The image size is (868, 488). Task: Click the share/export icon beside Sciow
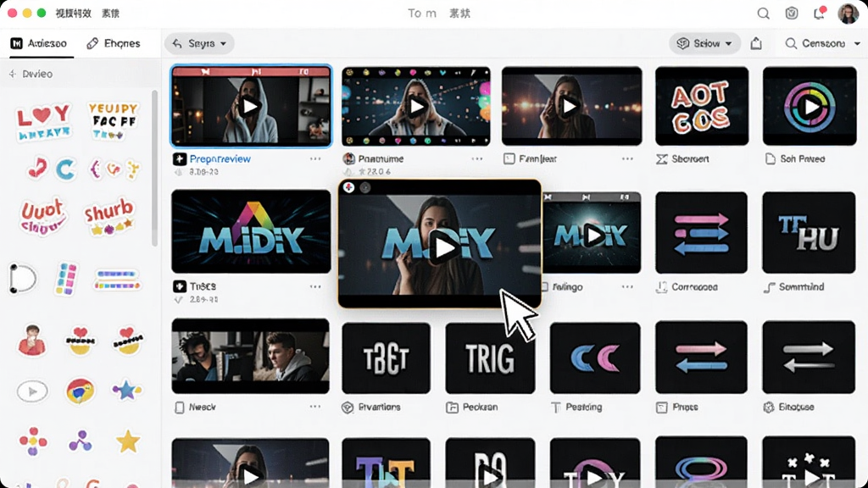(756, 43)
